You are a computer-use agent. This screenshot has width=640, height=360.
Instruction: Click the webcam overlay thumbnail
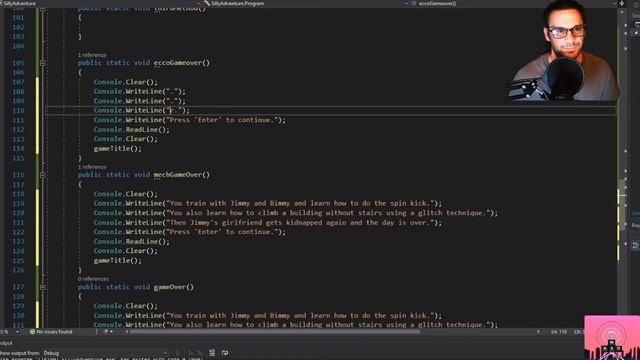(x=562, y=51)
